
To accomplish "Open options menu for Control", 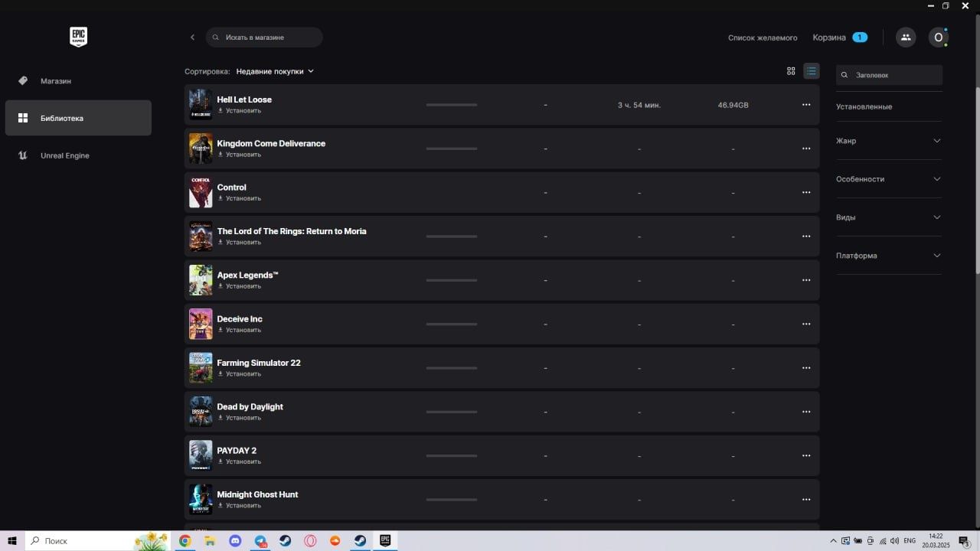I will (806, 192).
